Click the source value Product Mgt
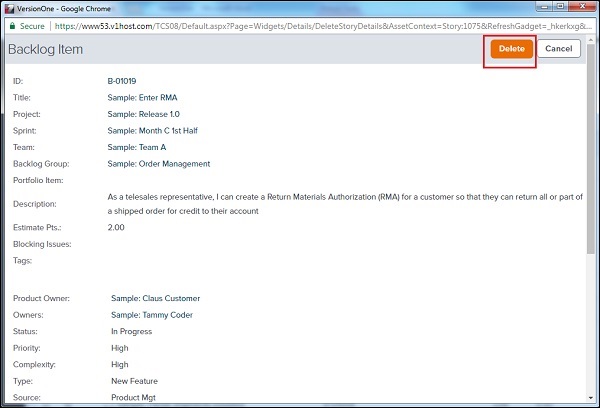Screen dimensions: 600x408 coord(133,398)
